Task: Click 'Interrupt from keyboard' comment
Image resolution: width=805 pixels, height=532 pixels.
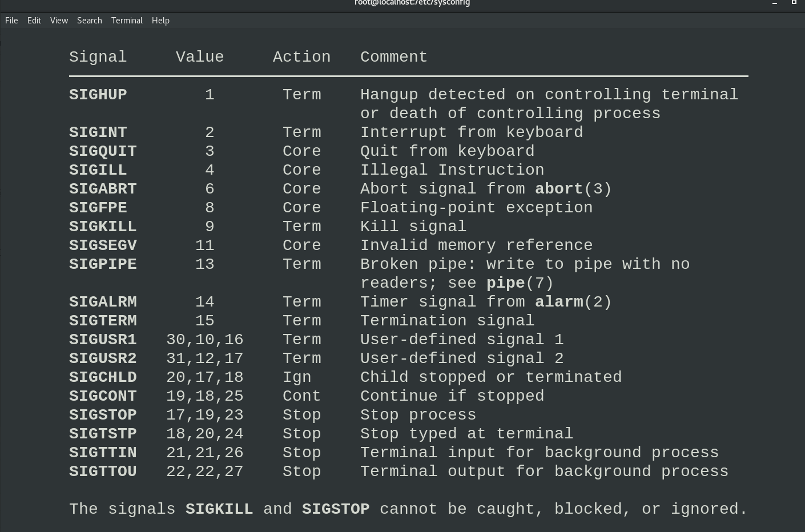Action: 472,132
